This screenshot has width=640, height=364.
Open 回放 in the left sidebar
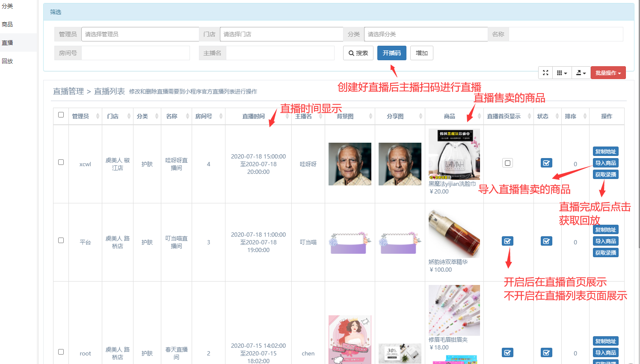point(7,61)
